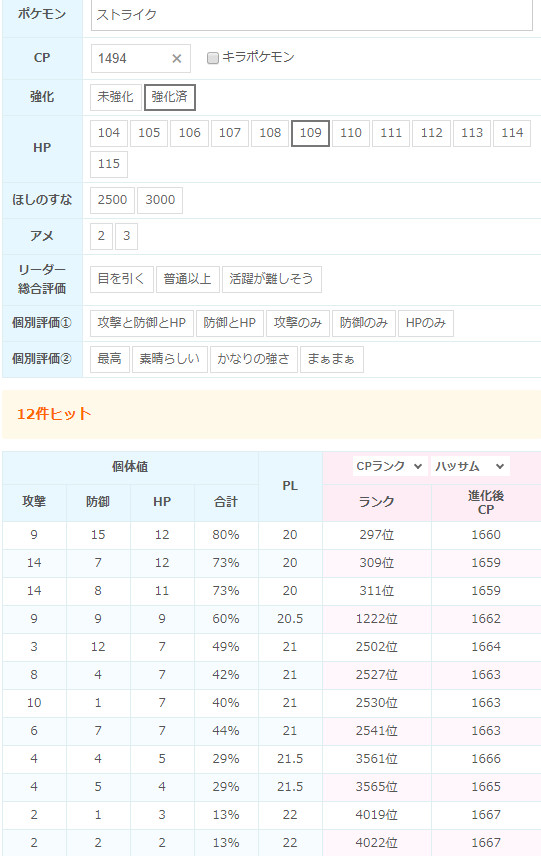Open the ハッサム evolution dropdown
The height and width of the screenshot is (856, 541).
pos(470,467)
